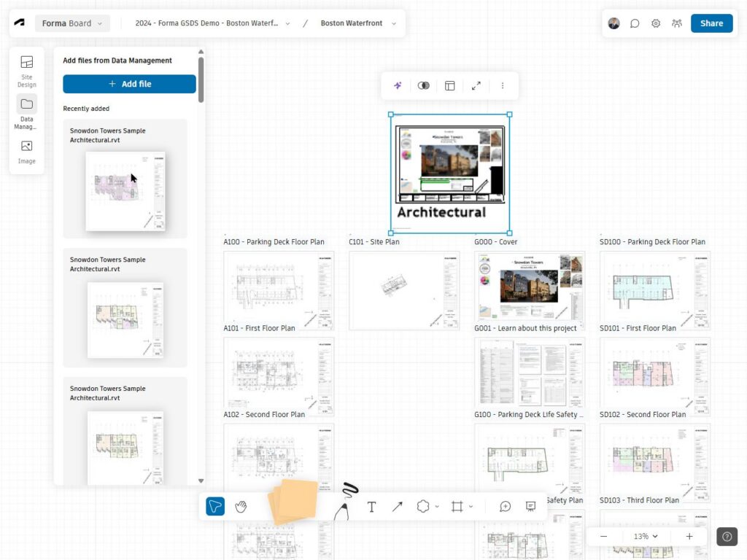Click the blue Share button

point(711,23)
